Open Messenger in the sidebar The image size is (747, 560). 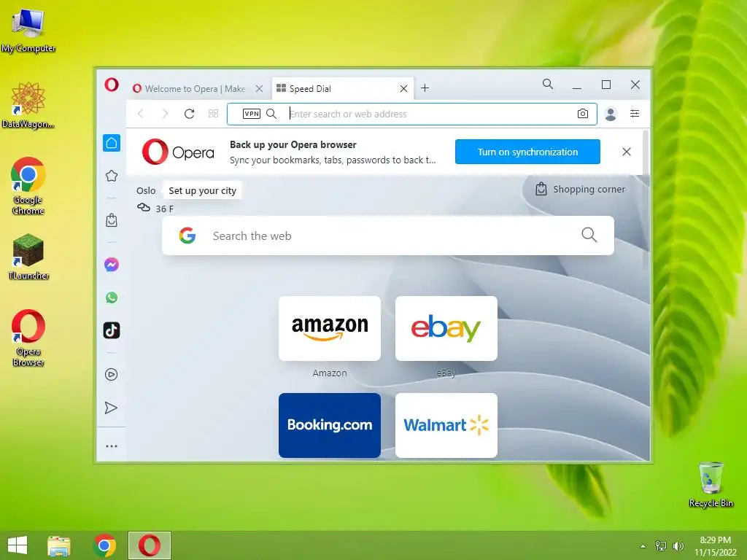pyautogui.click(x=112, y=264)
